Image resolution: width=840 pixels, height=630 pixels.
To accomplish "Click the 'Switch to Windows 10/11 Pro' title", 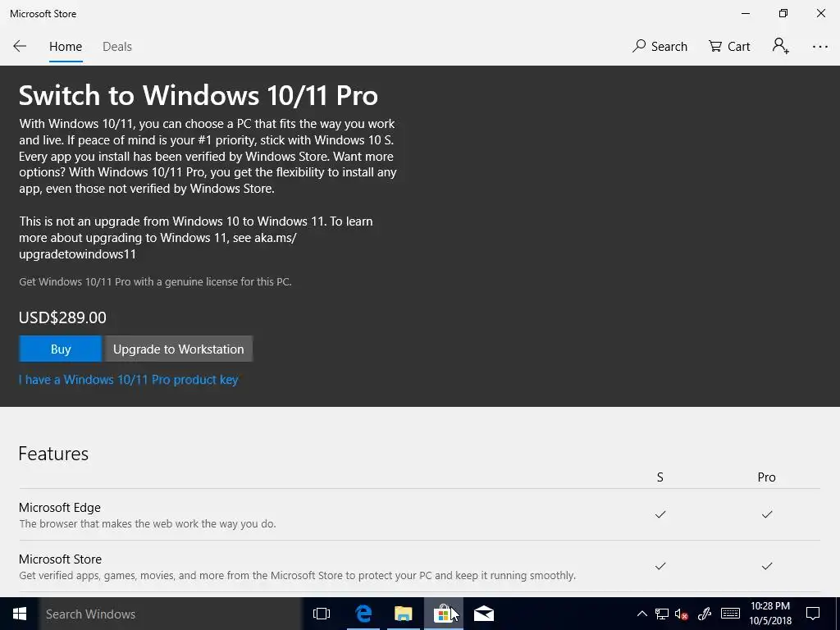I will pyautogui.click(x=199, y=96).
